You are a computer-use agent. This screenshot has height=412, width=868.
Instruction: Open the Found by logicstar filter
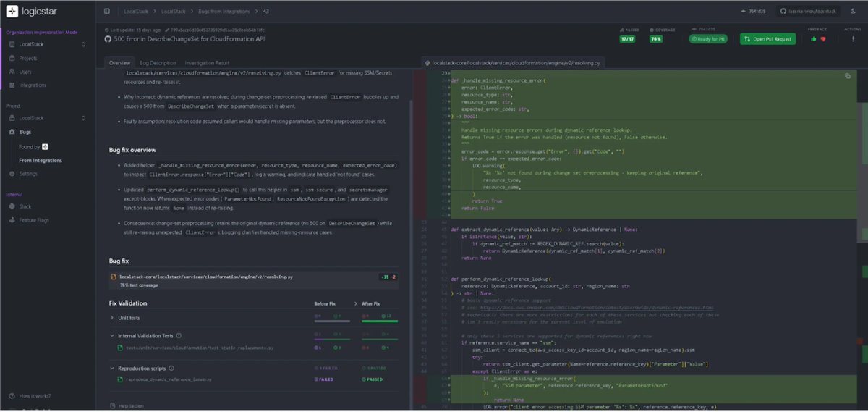tap(33, 146)
